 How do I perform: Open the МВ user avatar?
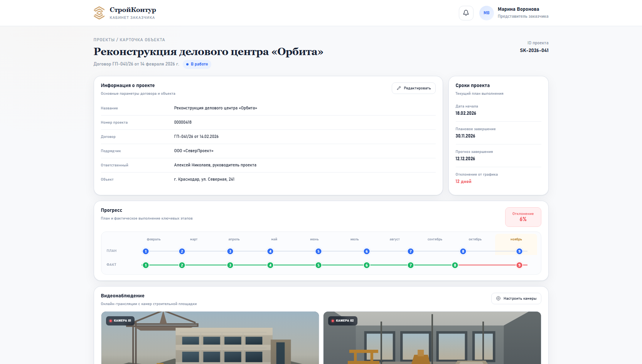coord(486,13)
